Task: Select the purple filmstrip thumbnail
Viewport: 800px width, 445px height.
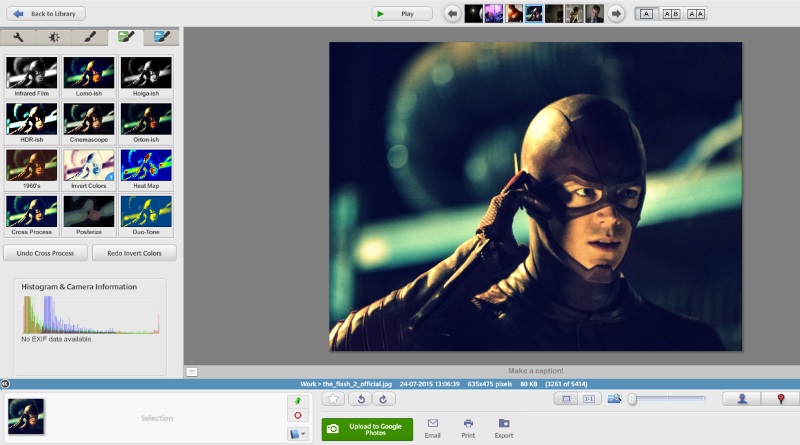Action: pyautogui.click(x=493, y=14)
